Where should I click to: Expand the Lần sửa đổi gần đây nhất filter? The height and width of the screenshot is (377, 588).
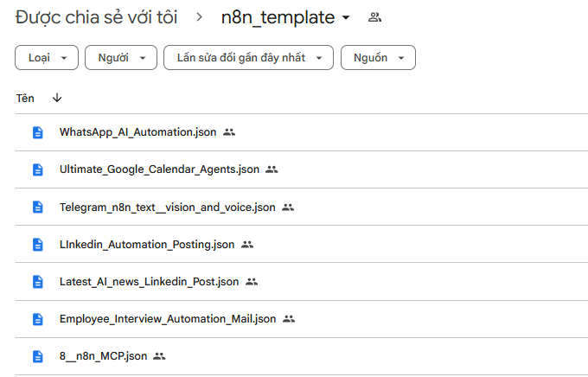[248, 58]
